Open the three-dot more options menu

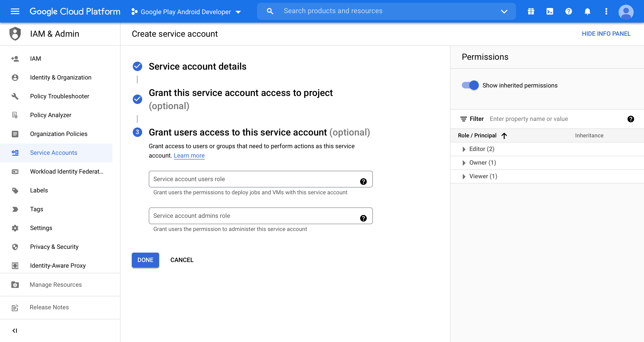606,11
